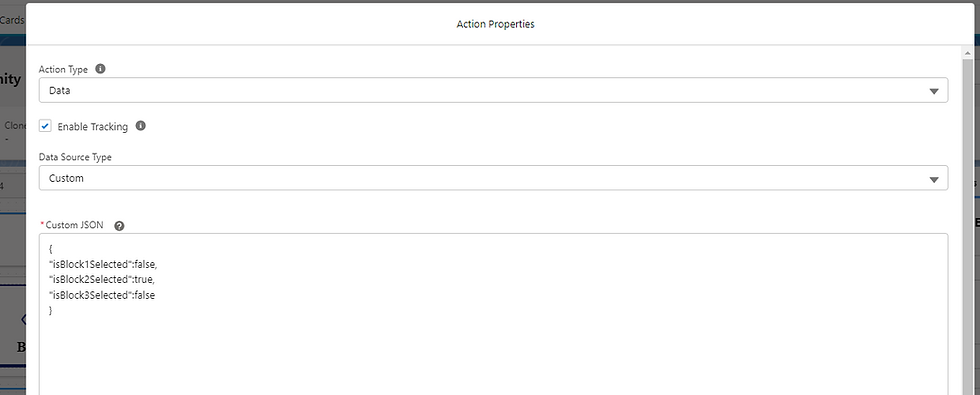Switch to the Cards tab behind the modal
This screenshot has width=980, height=395.
point(12,20)
